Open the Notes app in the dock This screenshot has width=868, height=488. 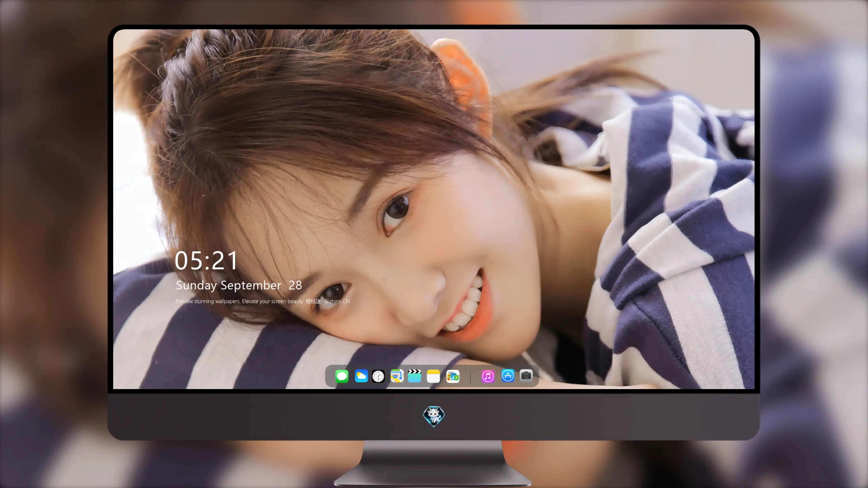point(433,376)
